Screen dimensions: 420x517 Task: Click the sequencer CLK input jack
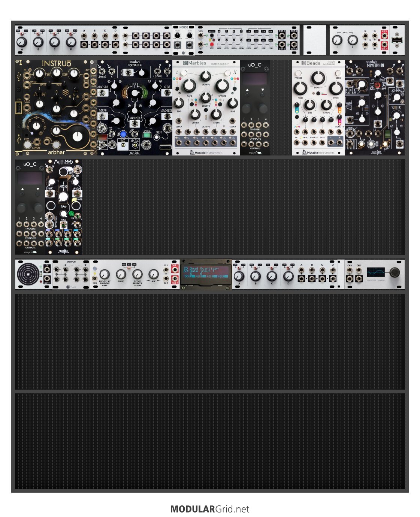(201, 36)
